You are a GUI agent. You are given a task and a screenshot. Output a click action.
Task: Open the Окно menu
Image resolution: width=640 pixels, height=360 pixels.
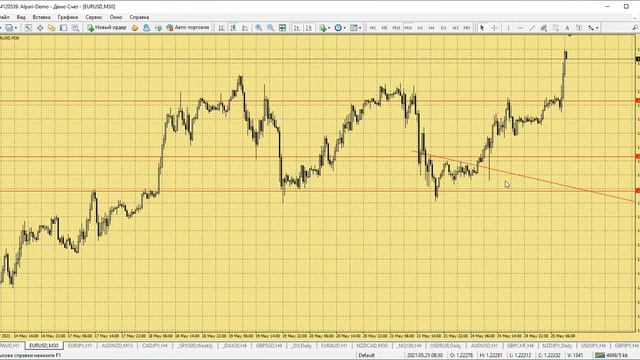116,17
